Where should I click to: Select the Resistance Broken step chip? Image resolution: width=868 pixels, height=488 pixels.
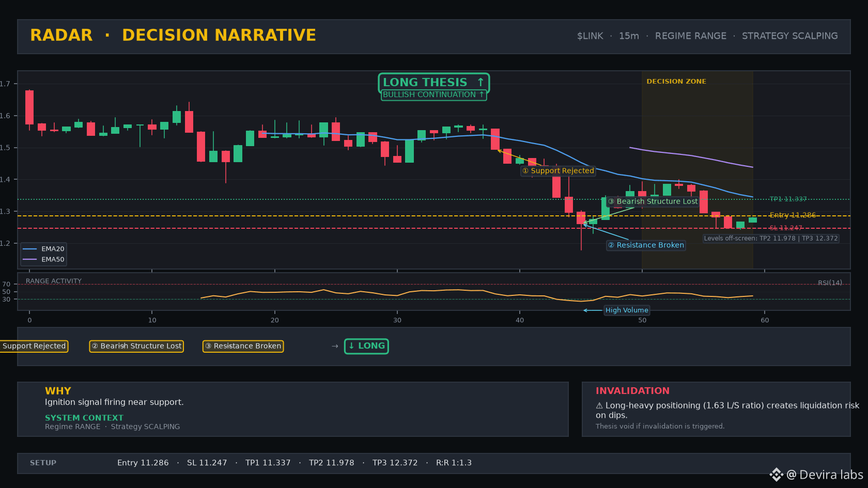pyautogui.click(x=243, y=346)
